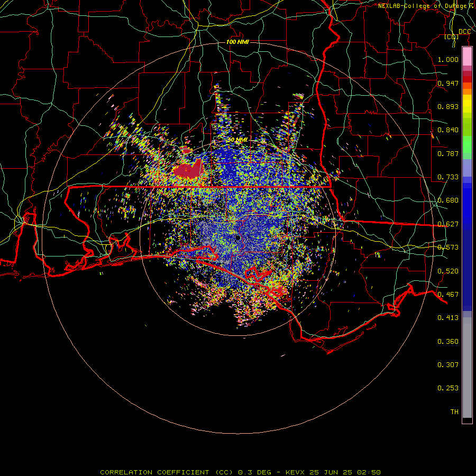
Task: Click the 0.627 legend value
Action: (x=448, y=224)
